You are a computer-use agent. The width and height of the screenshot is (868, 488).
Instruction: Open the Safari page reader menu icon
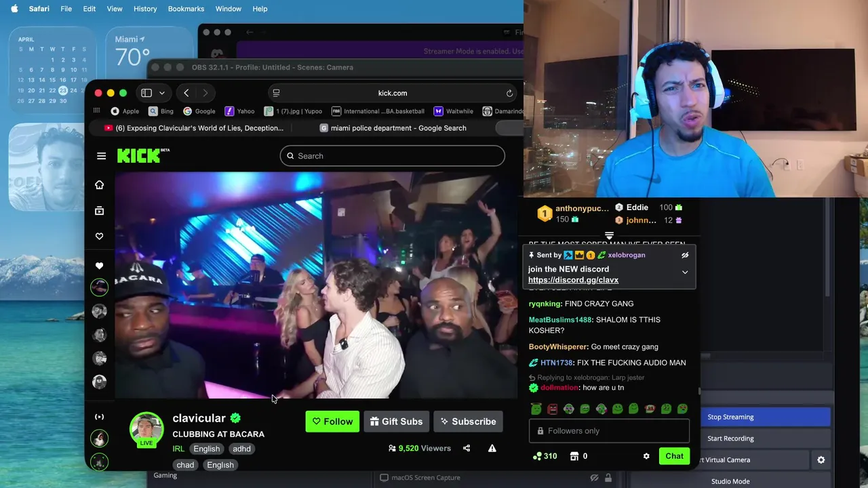[276, 93]
